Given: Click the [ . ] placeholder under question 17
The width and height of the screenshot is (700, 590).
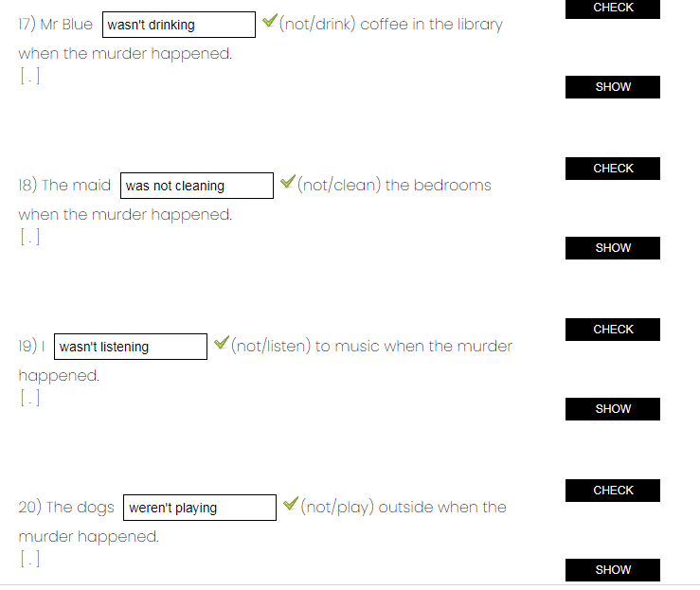Looking at the screenshot, I should pos(30,76).
